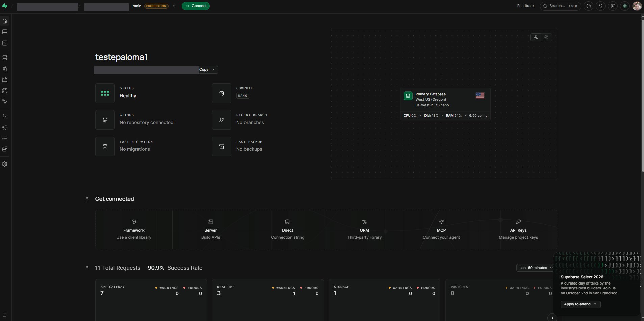Click the Recent Branch icon tile

tap(222, 120)
